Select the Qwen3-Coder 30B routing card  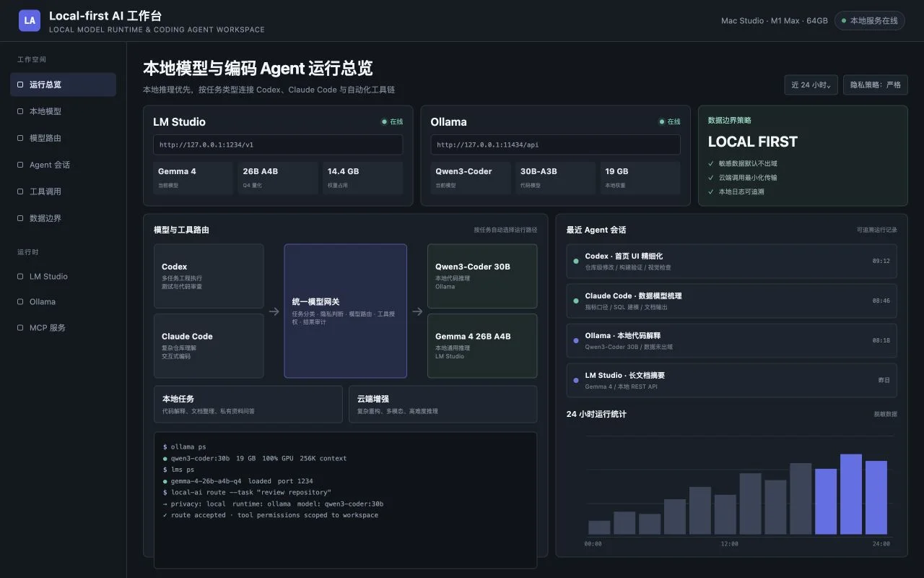(x=482, y=276)
